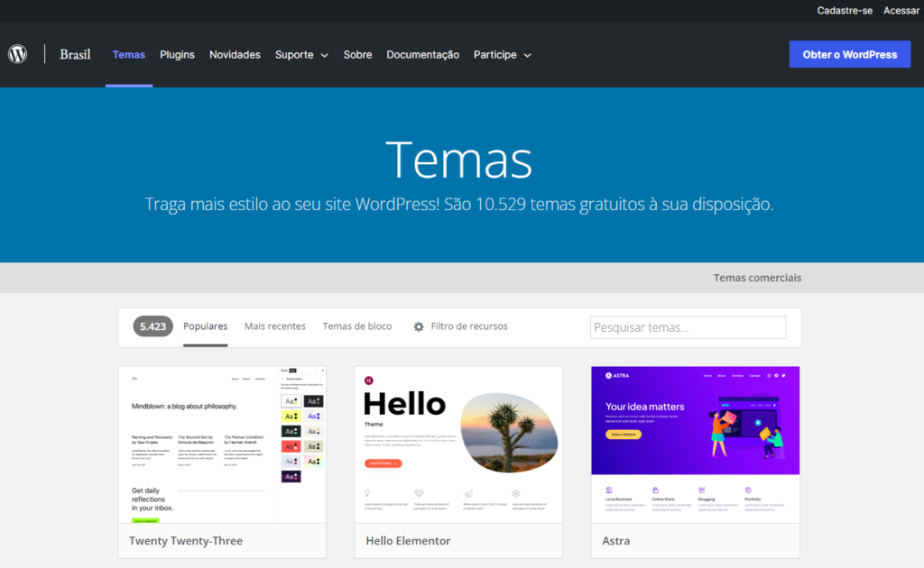Expand the Participe dropdown menu

pyautogui.click(x=502, y=54)
